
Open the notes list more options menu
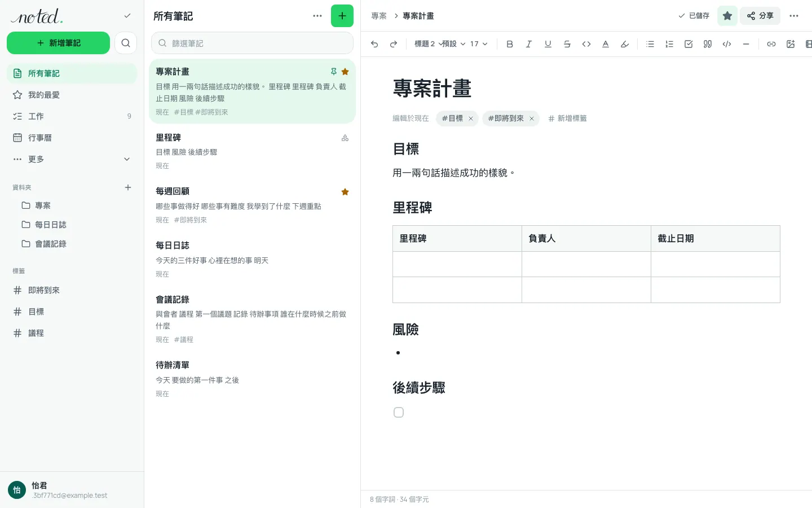[x=317, y=16]
